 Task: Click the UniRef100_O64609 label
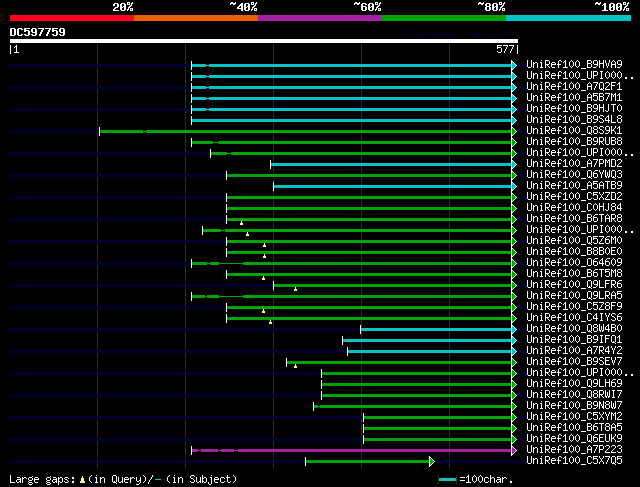click(x=574, y=263)
